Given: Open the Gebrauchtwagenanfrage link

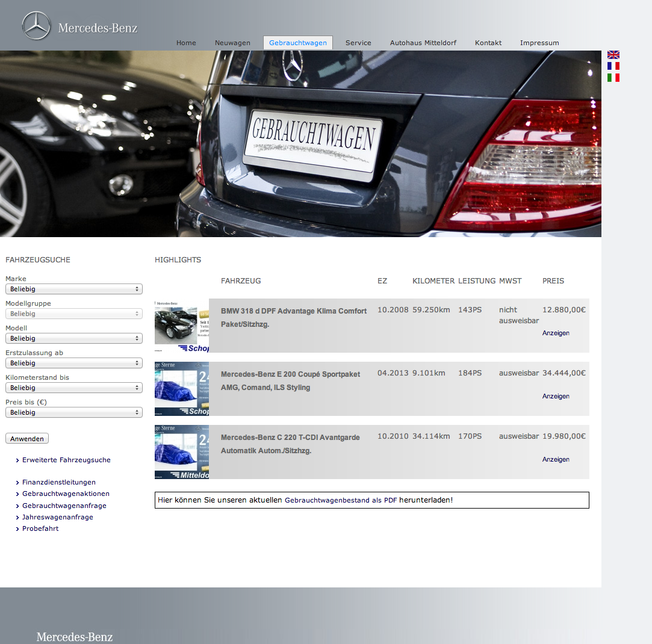Looking at the screenshot, I should point(64,506).
